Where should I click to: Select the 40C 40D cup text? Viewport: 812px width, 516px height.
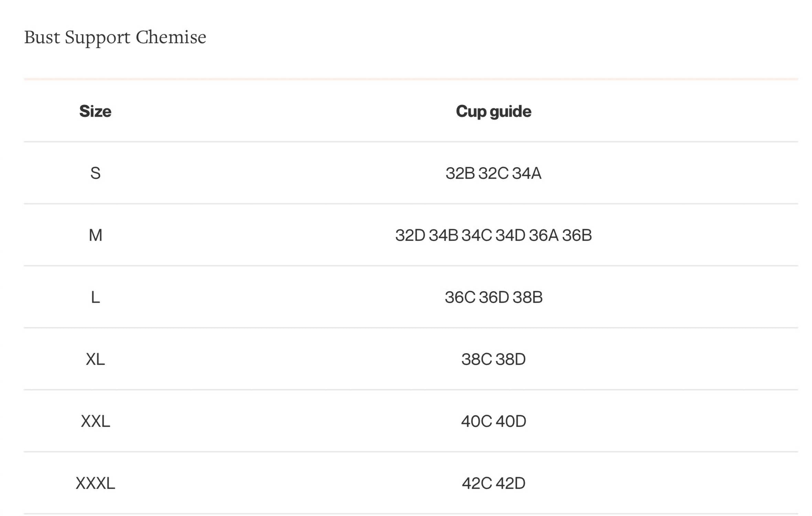[x=493, y=421]
